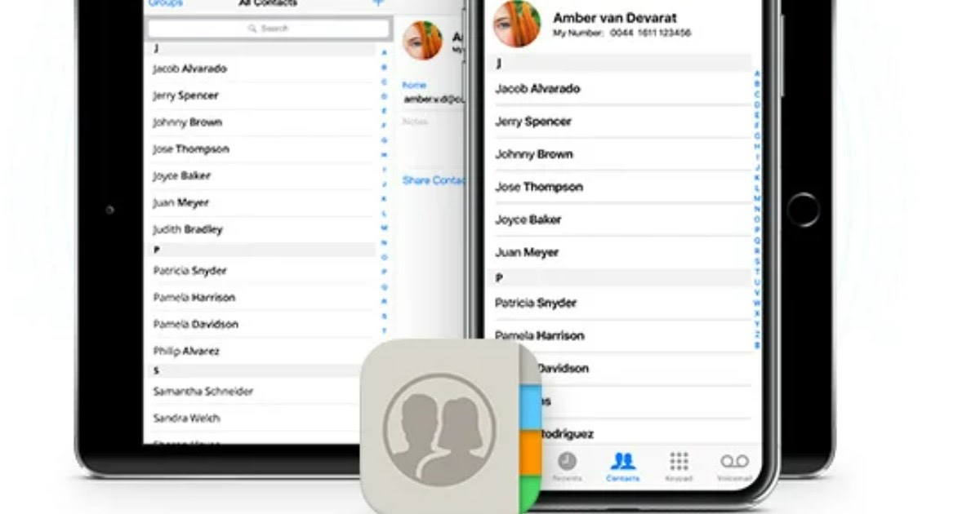Switch to the Keypad tab on iPhone

[679, 467]
